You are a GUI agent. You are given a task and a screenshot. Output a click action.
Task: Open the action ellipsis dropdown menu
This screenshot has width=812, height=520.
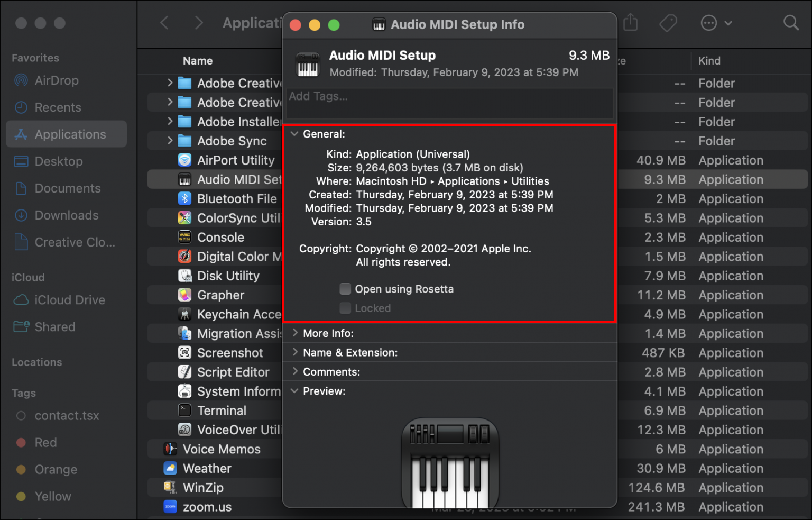716,23
